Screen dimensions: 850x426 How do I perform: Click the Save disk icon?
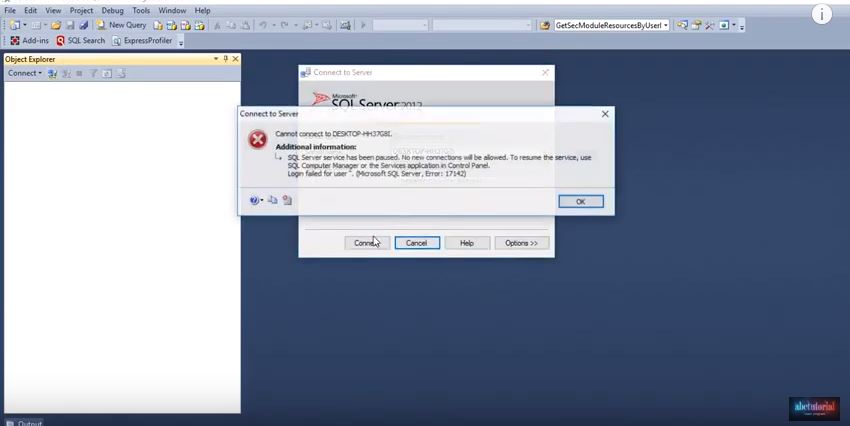coord(70,25)
